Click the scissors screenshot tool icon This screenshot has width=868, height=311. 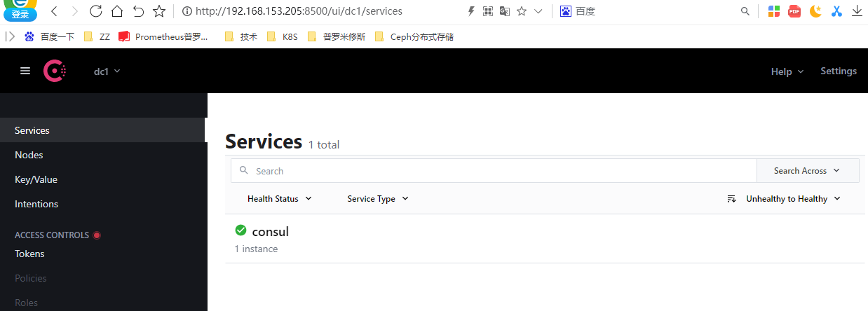click(x=836, y=11)
